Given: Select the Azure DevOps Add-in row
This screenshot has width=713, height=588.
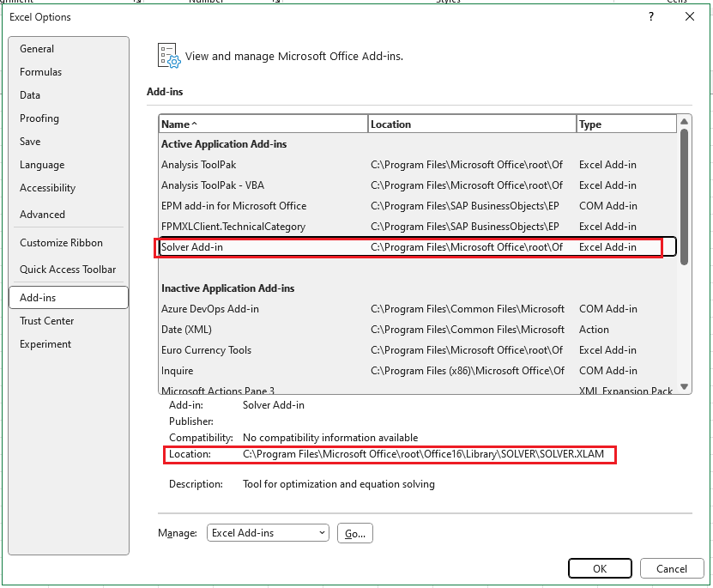Looking at the screenshot, I should point(418,309).
